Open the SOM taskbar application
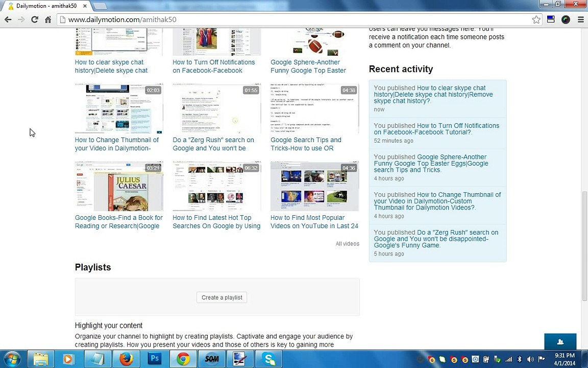 (x=211, y=359)
